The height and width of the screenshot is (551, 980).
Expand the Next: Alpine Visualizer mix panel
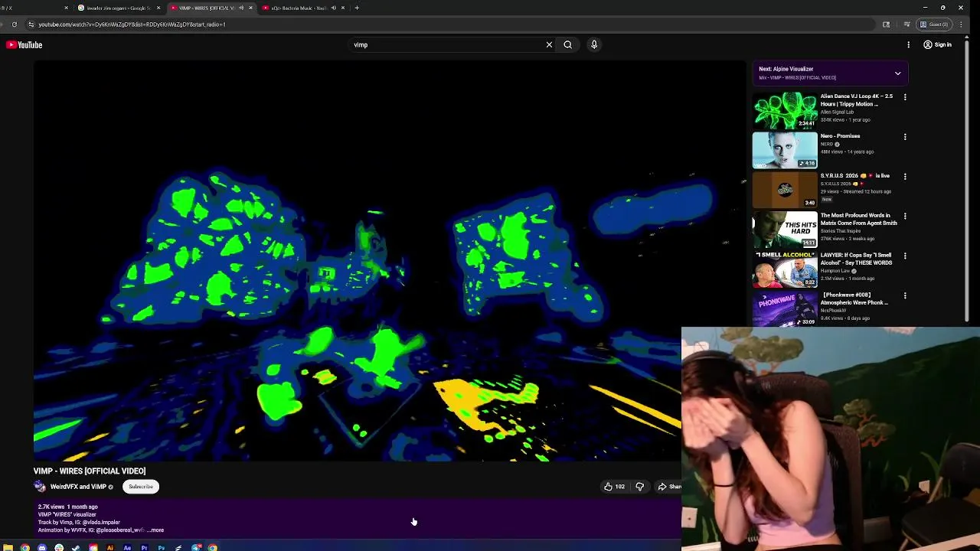[897, 73]
